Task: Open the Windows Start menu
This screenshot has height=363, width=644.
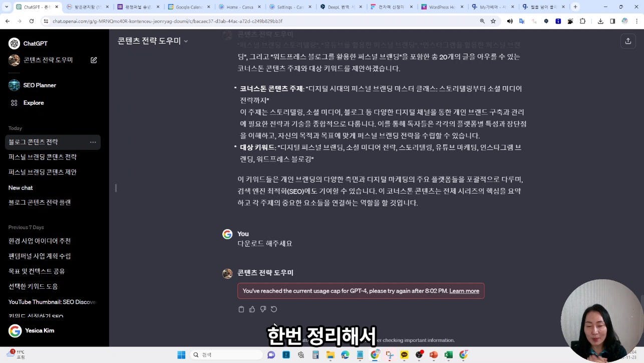Action: coord(181,354)
